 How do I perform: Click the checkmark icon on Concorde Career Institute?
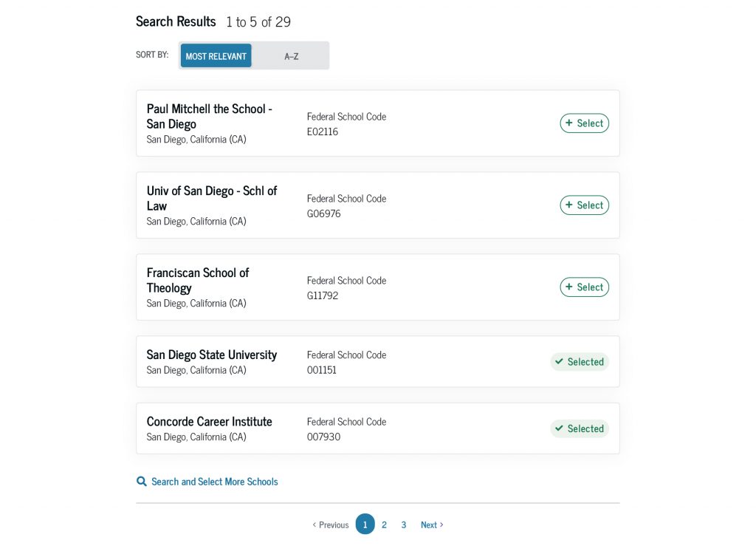[559, 428]
